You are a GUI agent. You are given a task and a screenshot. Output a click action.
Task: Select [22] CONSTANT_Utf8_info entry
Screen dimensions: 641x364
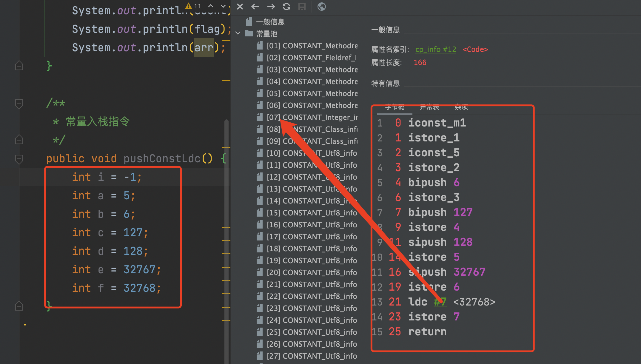(x=307, y=296)
